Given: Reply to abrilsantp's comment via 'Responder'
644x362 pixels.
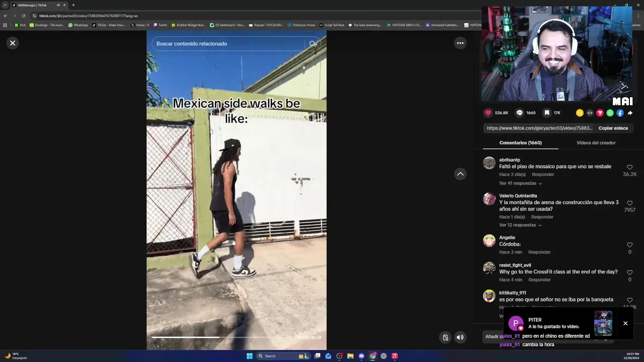Looking at the screenshot, I should (543, 174).
